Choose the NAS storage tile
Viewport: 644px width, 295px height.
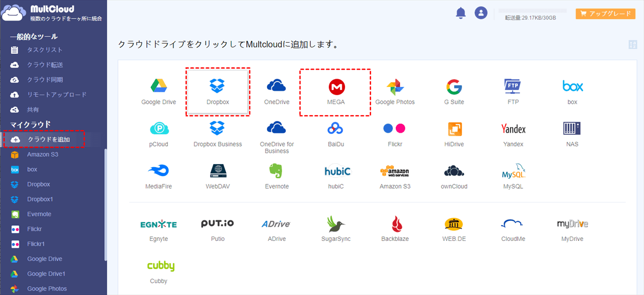pyautogui.click(x=572, y=134)
